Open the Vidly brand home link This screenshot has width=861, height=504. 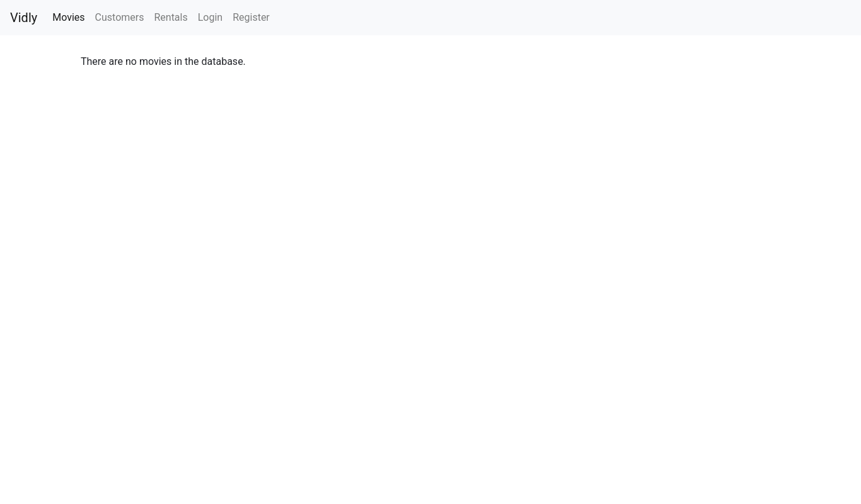(x=23, y=18)
